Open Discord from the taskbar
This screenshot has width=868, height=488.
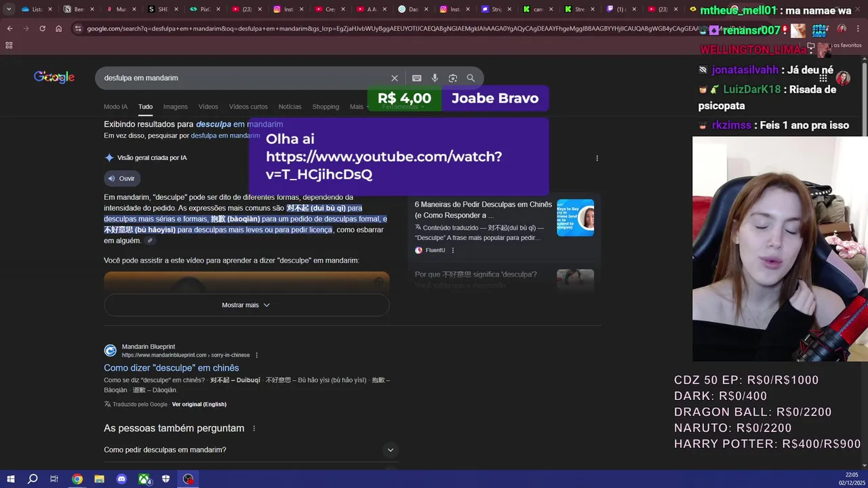pos(121,479)
